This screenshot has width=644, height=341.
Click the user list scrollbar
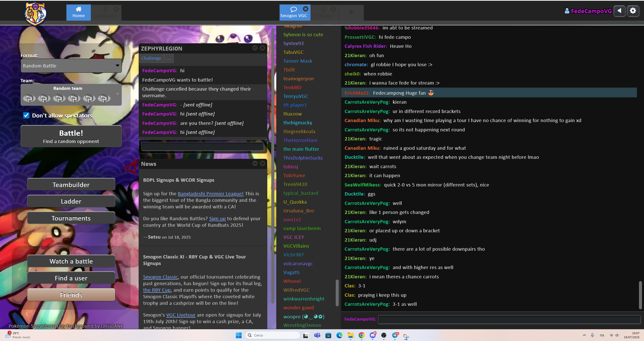pyautogui.click(x=337, y=293)
